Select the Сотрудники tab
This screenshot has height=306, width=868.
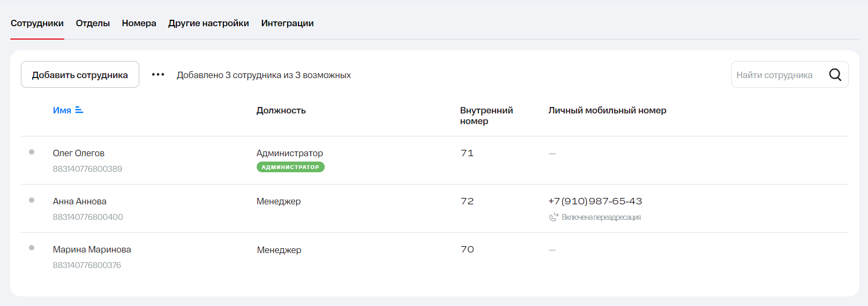click(37, 23)
